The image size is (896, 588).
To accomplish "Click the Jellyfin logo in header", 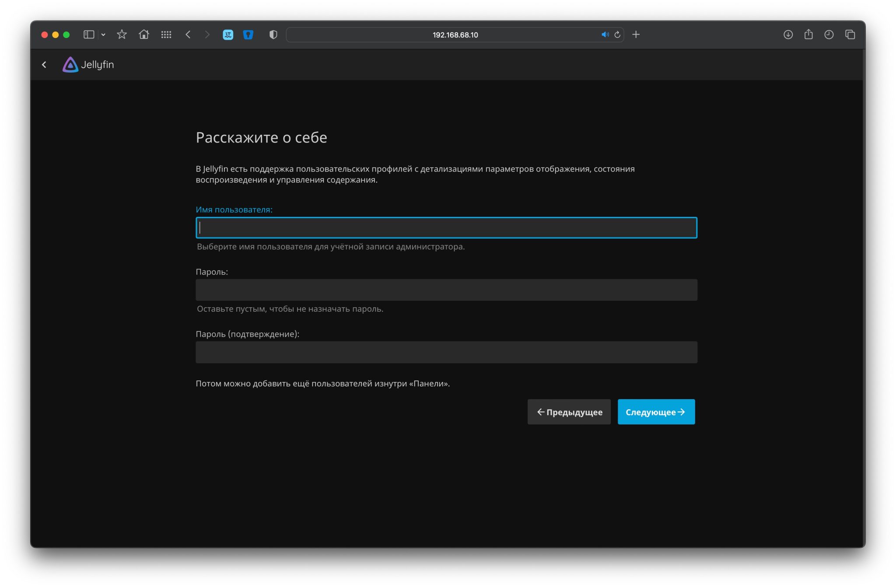I will (88, 65).
